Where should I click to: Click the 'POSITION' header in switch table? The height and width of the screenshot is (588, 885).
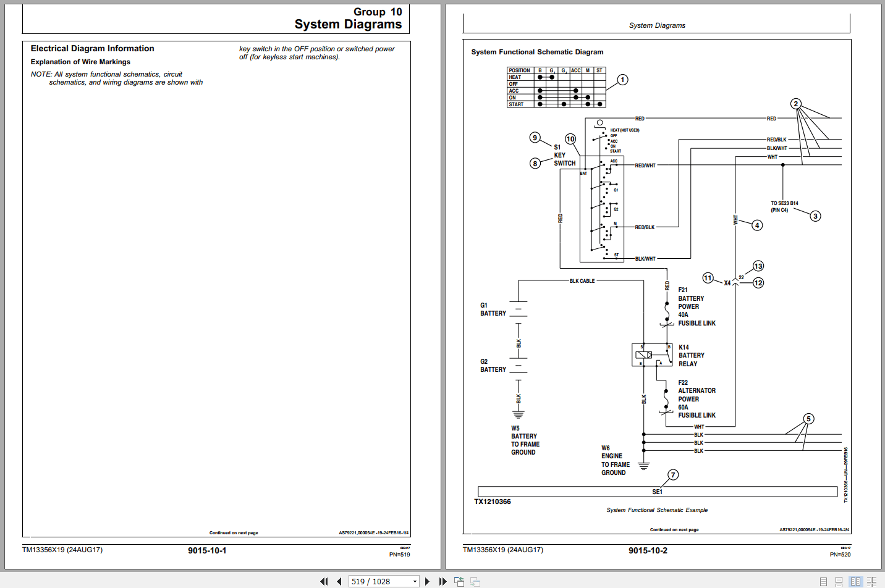(519, 70)
